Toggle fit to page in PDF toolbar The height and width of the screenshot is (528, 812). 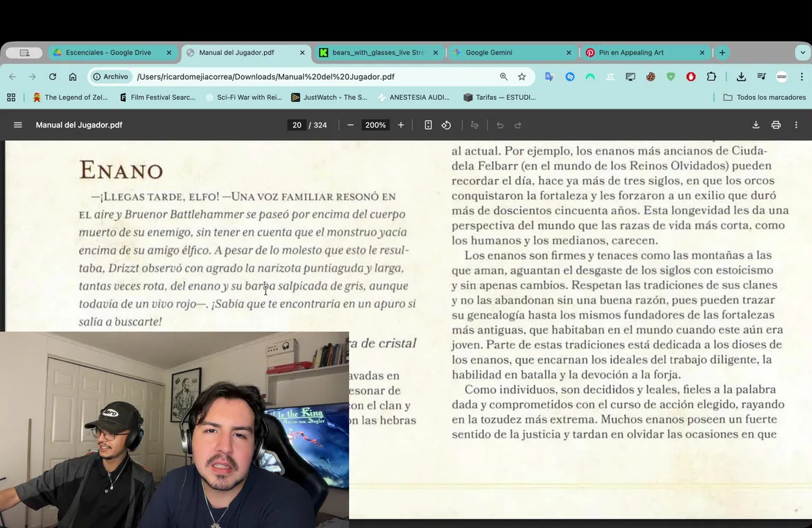428,125
